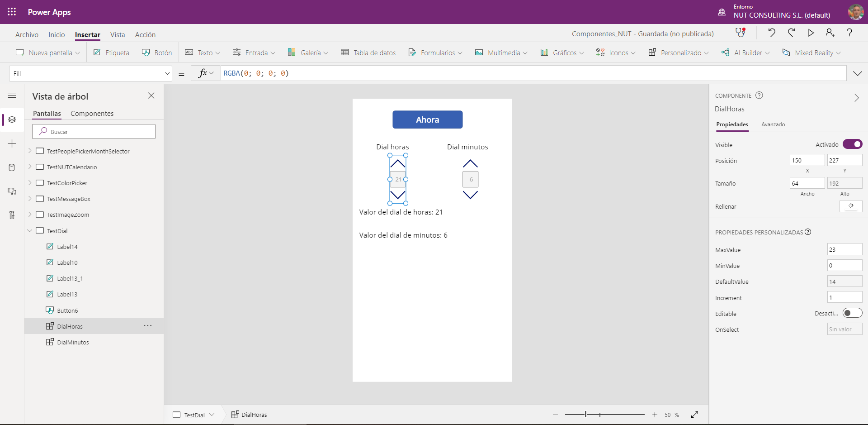868x425 pixels.
Task: Click the Rellenar color swatch
Action: [851, 206]
